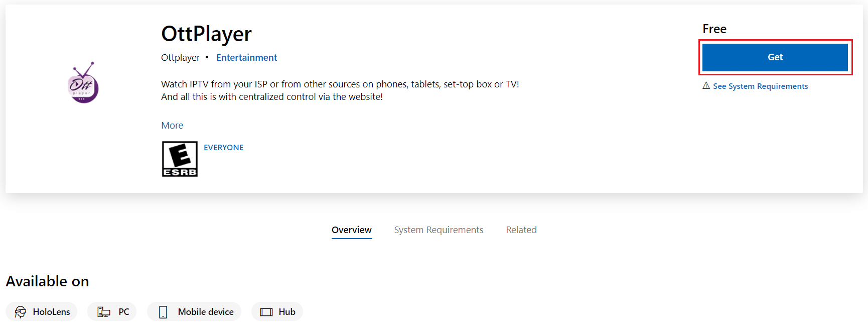
Task: Select the HoloLens device icon
Action: [20, 311]
